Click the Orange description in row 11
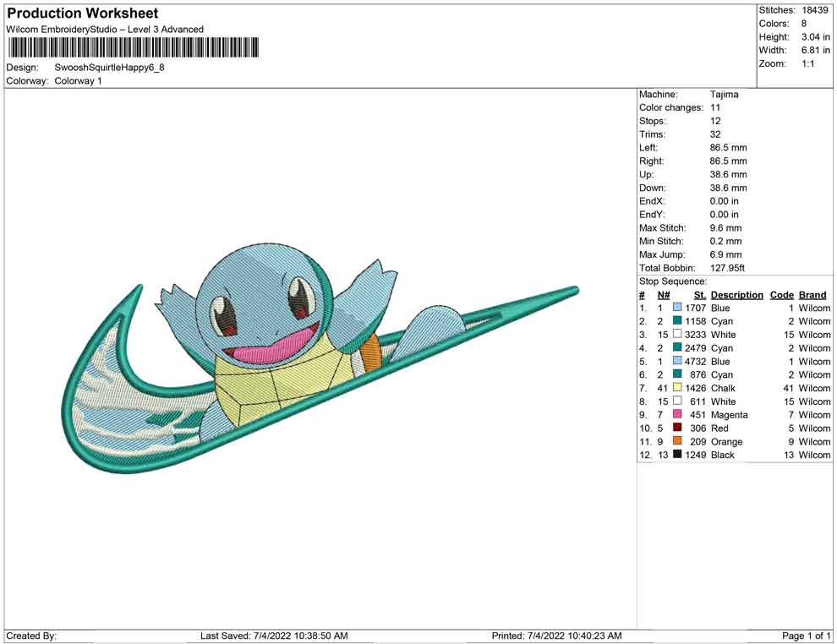This screenshot has width=837, height=644. 726,441
